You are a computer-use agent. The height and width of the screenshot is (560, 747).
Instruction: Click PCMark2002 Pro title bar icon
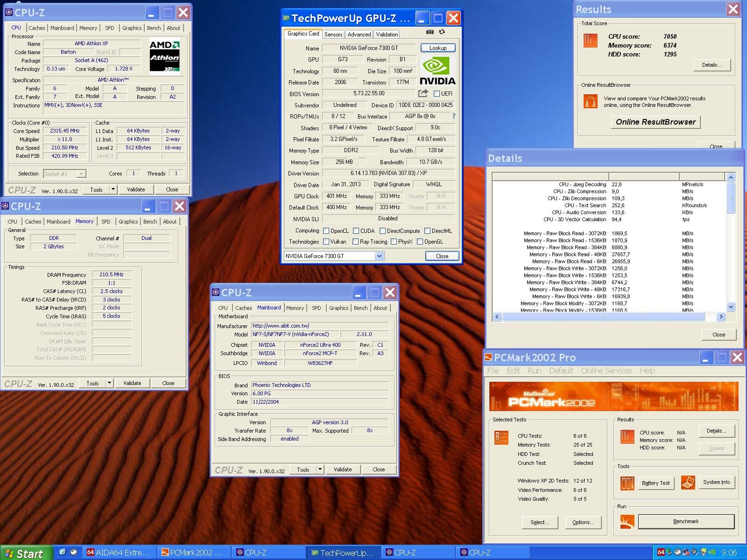[x=488, y=357]
